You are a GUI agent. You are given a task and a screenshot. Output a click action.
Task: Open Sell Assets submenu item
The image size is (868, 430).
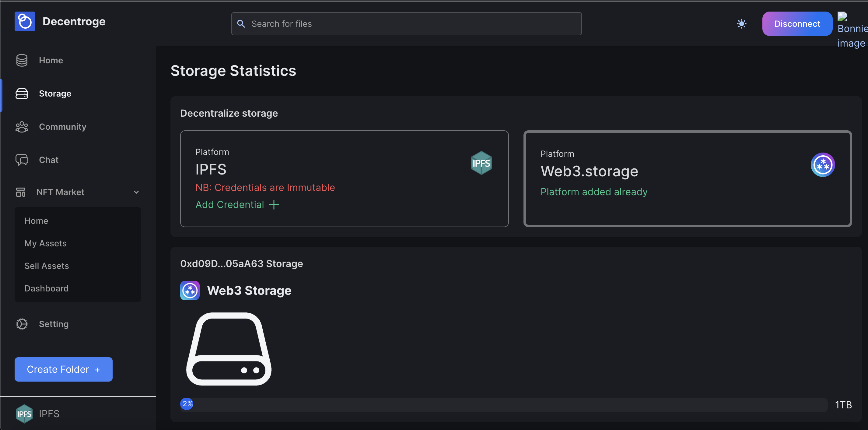[47, 266]
